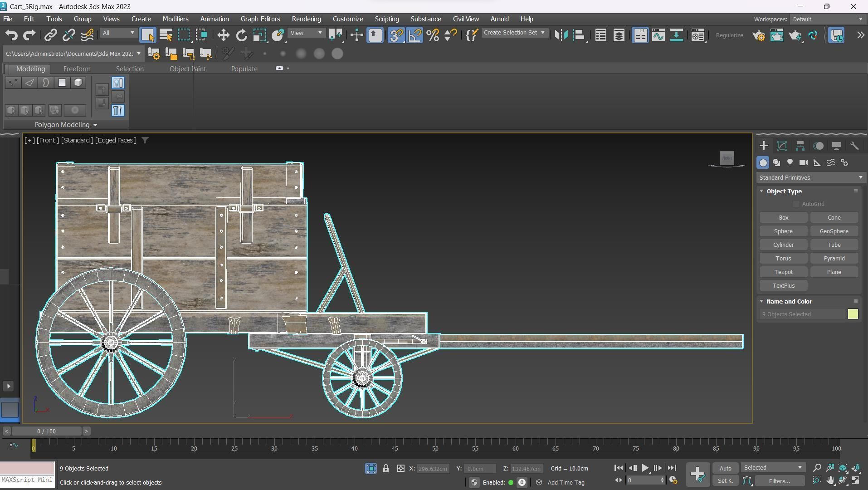Viewport: 868px width, 490px height.
Task: Open the Hierarchy panel icon
Action: click(x=800, y=146)
